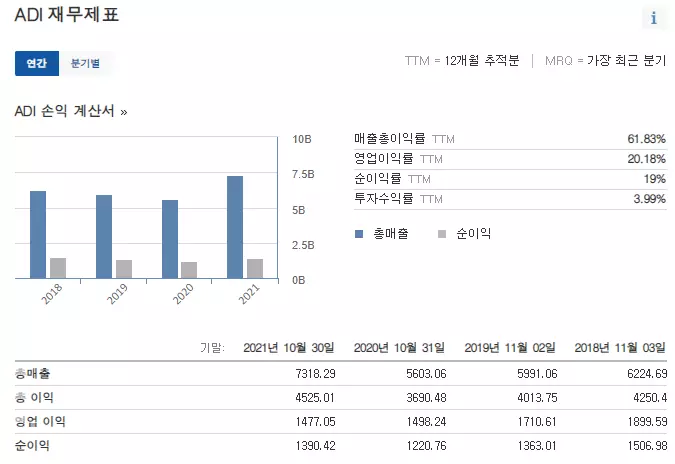Click the 4250.4 cell
Viewport: 675px width, 464px height.
tap(650, 398)
